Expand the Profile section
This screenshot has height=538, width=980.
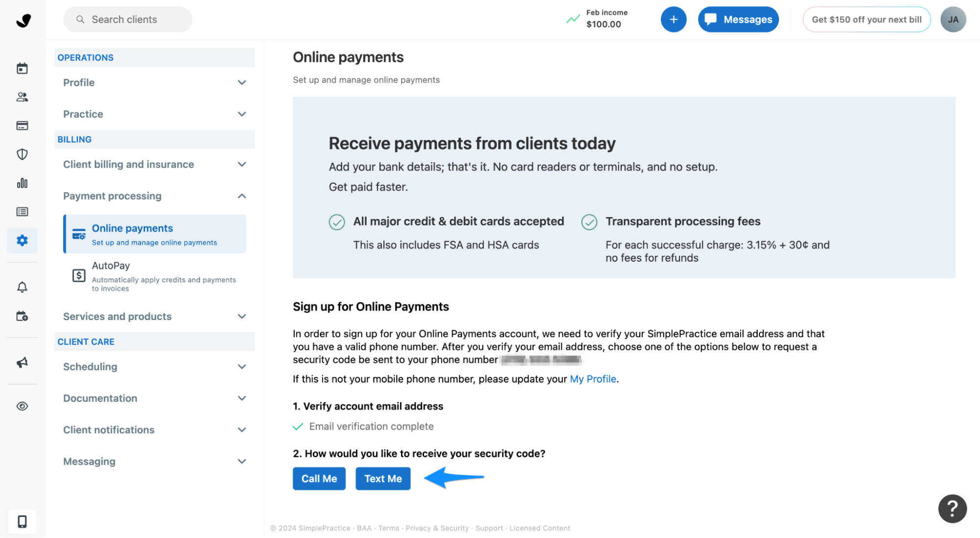pyautogui.click(x=154, y=82)
